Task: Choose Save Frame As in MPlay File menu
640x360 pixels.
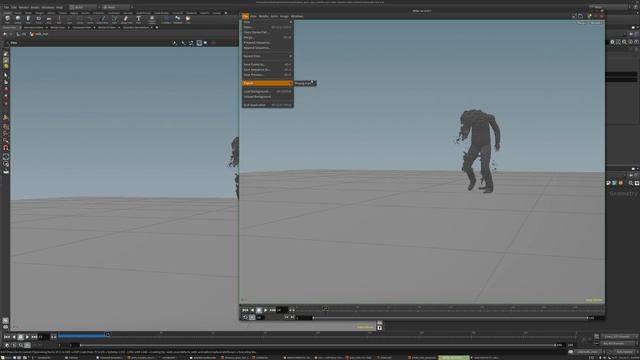Action: point(267,64)
